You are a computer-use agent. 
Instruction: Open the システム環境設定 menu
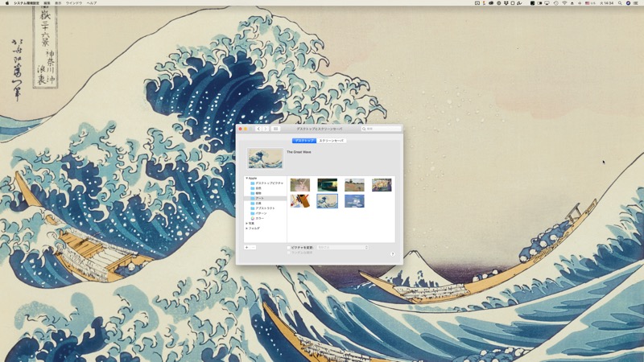click(27, 3)
